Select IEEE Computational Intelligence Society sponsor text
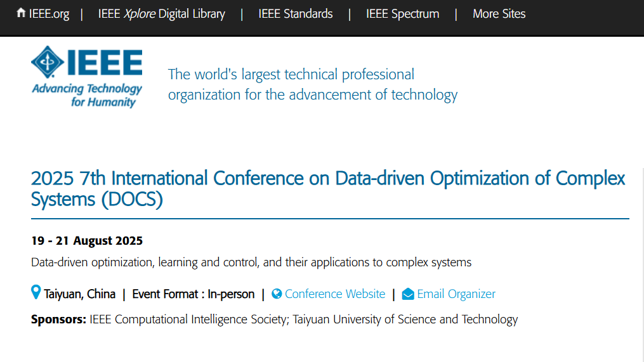Image resolution: width=644 pixels, height=362 pixels. click(188, 320)
